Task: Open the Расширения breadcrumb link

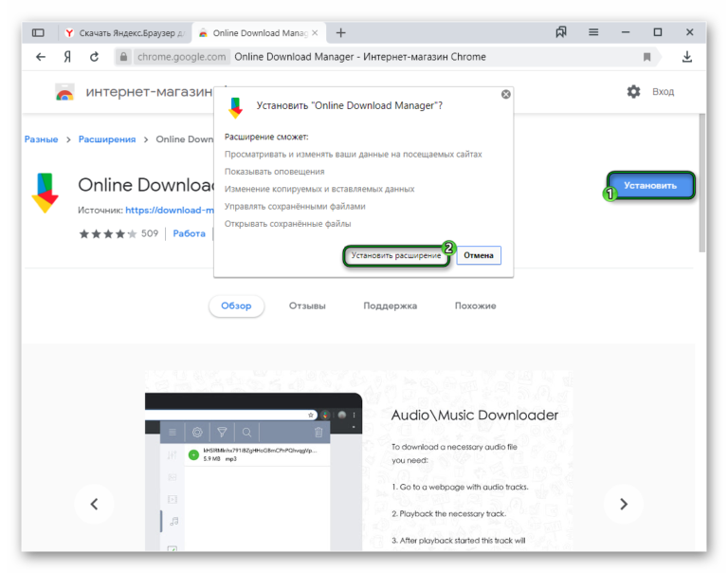Action: [x=107, y=139]
